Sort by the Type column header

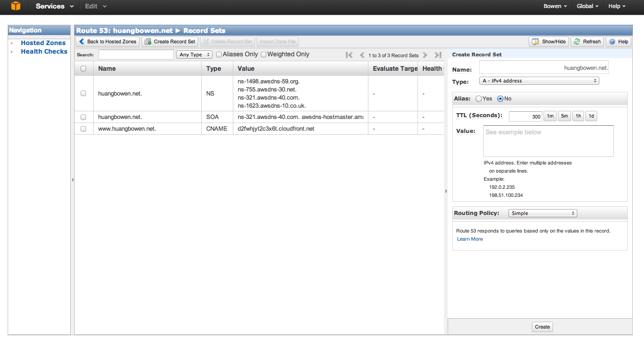coord(217,69)
